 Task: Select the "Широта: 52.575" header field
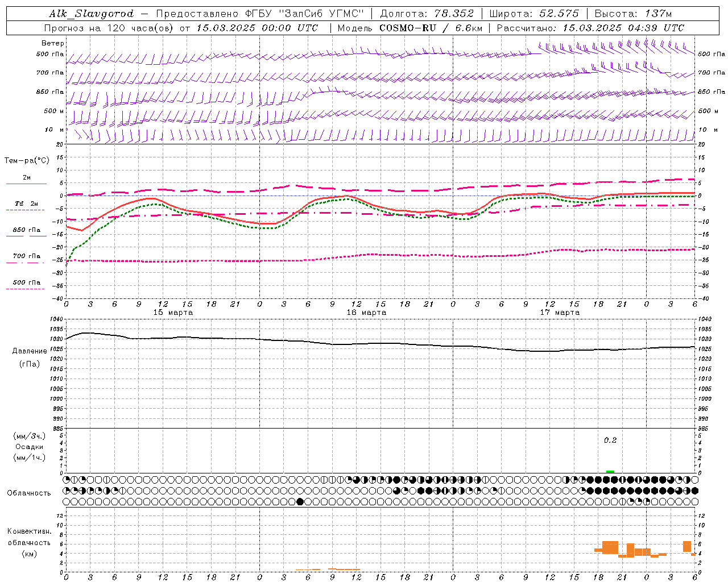pyautogui.click(x=534, y=14)
